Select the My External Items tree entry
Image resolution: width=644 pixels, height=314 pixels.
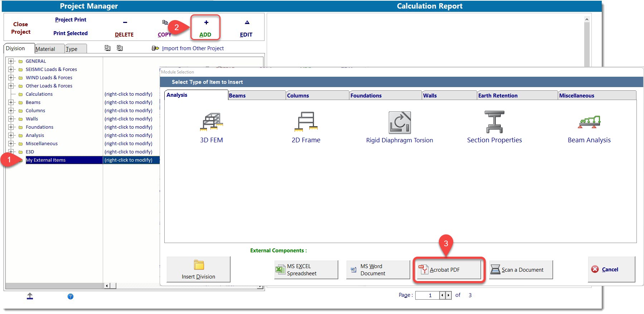coord(46,160)
